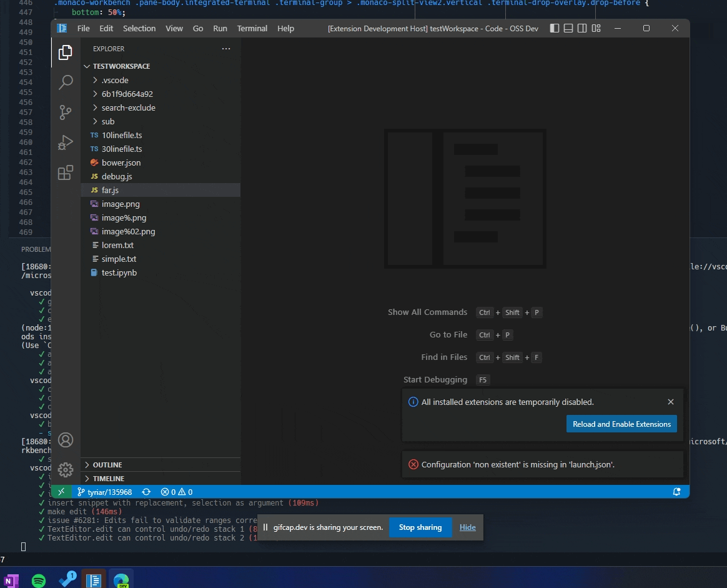Toggle the primary sidebar visibility in the title bar
Image resolution: width=727 pixels, height=588 pixels.
coord(554,28)
